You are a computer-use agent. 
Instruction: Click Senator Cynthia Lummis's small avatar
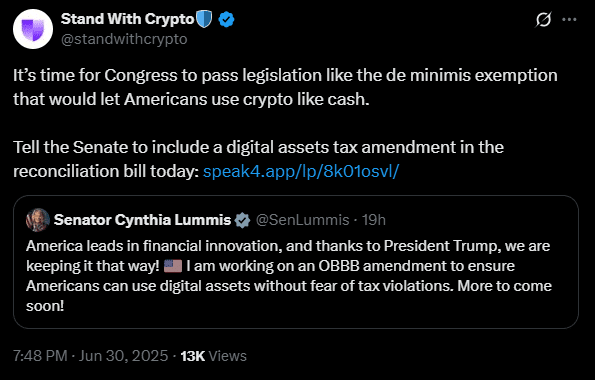coord(38,220)
